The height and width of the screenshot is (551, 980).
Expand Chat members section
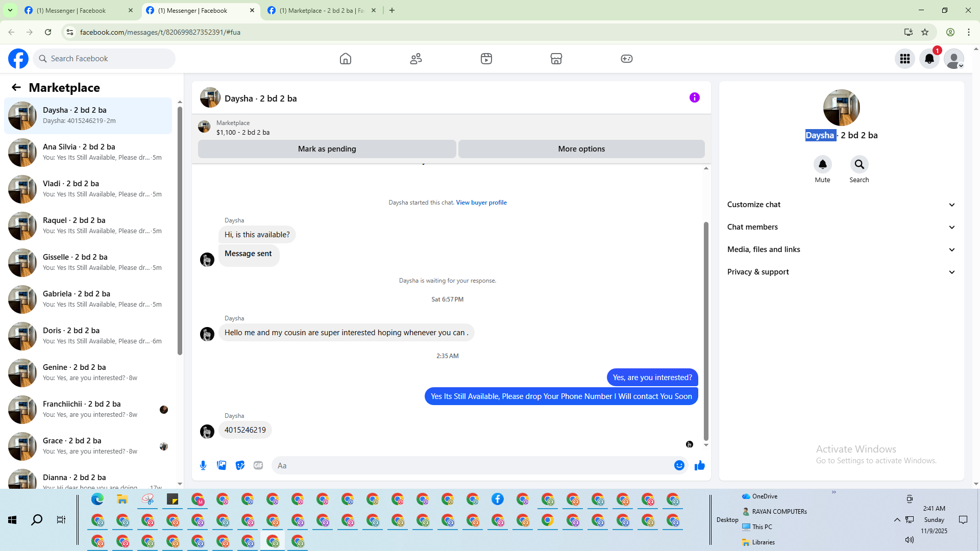(841, 227)
